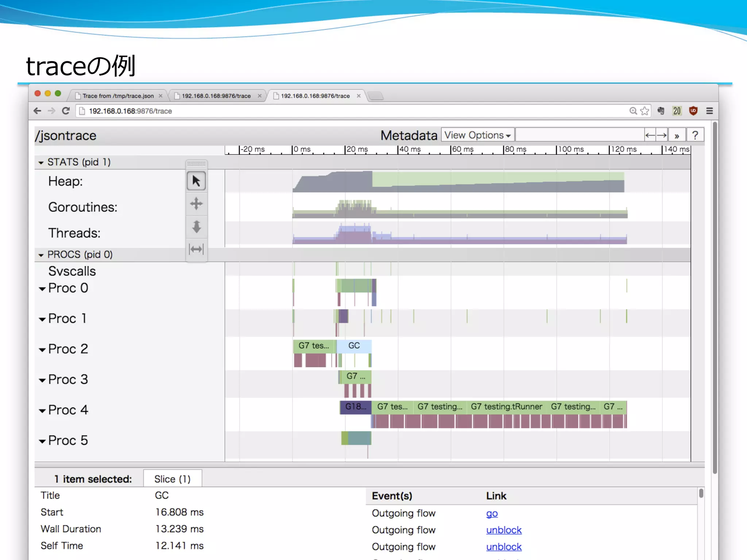The image size is (747, 560).
Task: Click the browser reload icon
Action: click(x=66, y=111)
